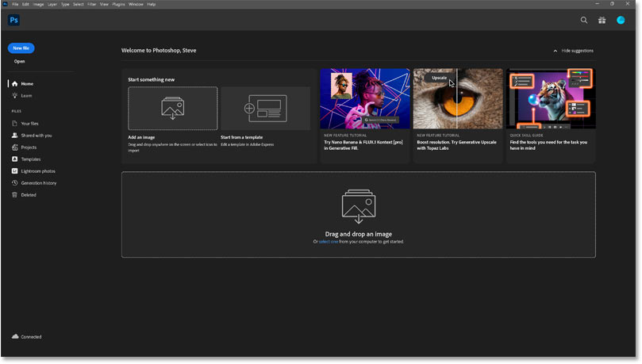Open the Type menu

tap(65, 4)
